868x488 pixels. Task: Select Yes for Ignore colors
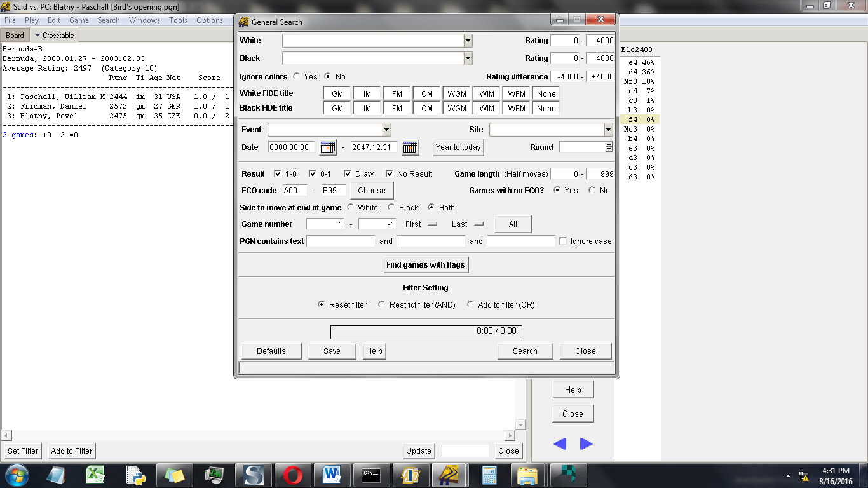point(296,76)
